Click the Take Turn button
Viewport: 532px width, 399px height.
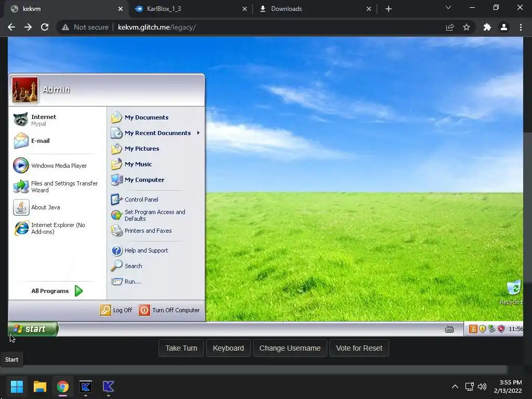pyautogui.click(x=181, y=348)
